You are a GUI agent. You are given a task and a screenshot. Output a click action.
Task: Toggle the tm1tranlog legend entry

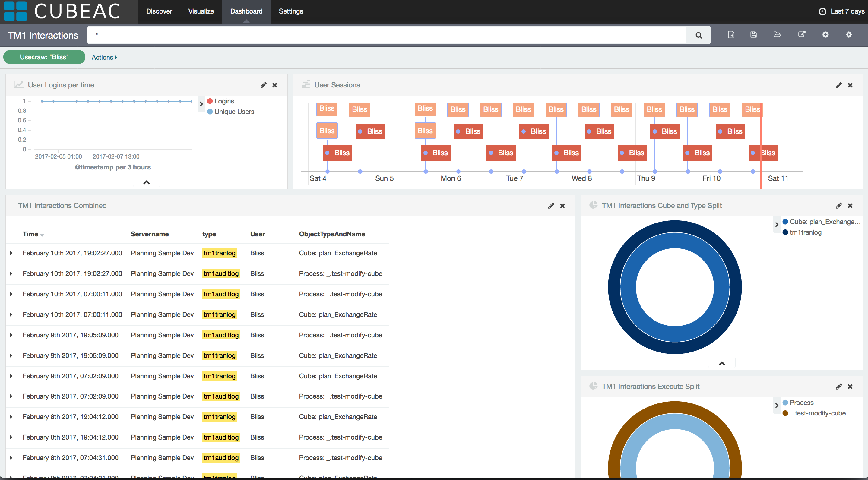(x=802, y=232)
